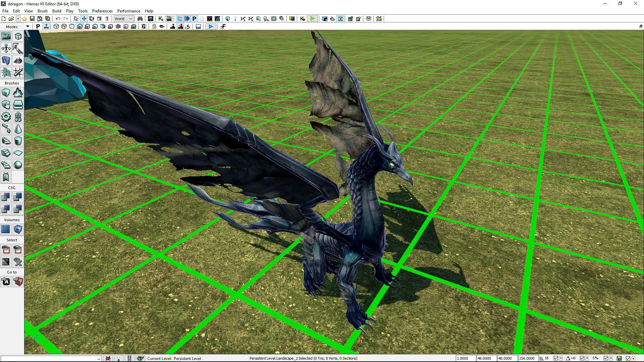This screenshot has height=362, width=644.
Task: Open the Tools menu
Action: pos(83,11)
